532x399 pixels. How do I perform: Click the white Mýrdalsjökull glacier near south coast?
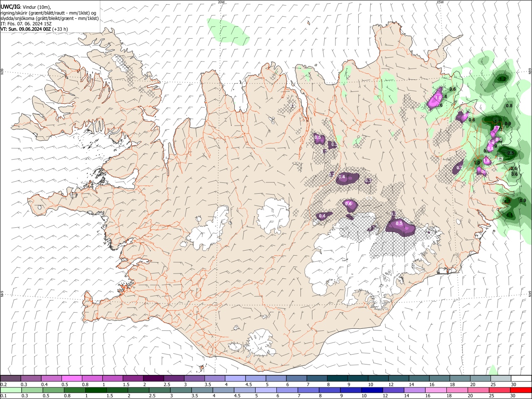261,343
